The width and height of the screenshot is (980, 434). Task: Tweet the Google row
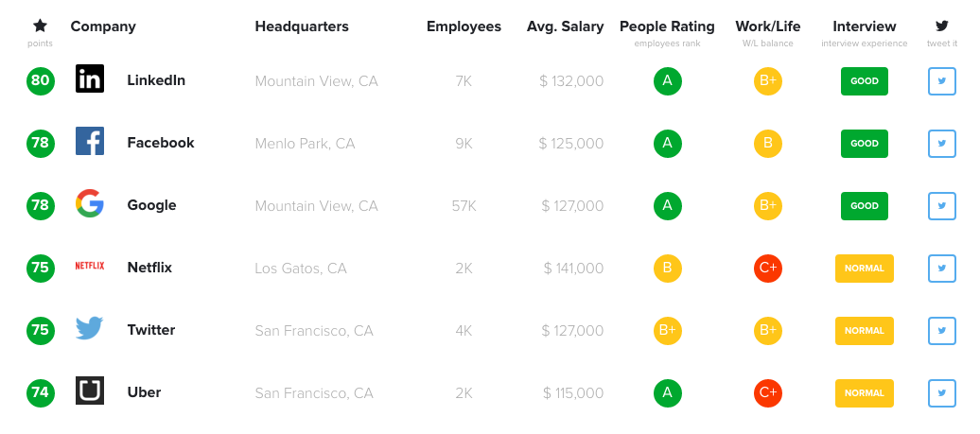(x=942, y=206)
